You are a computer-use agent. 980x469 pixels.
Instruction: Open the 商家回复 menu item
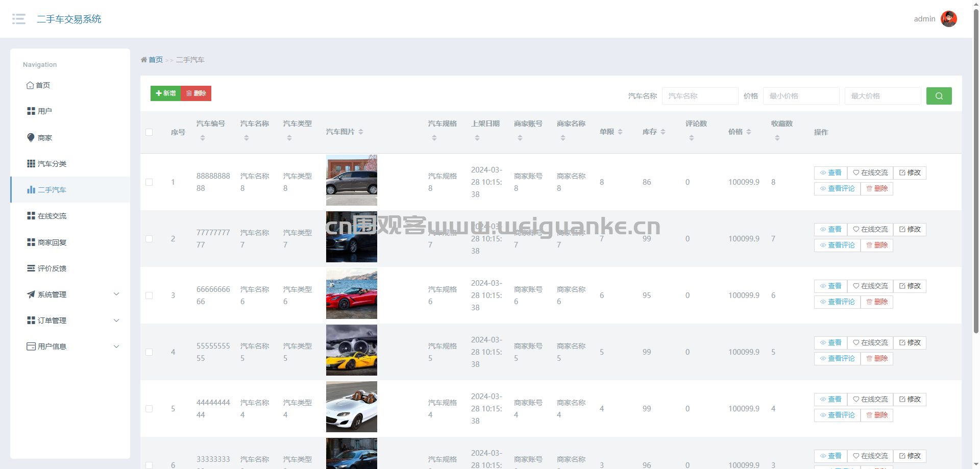coord(70,242)
